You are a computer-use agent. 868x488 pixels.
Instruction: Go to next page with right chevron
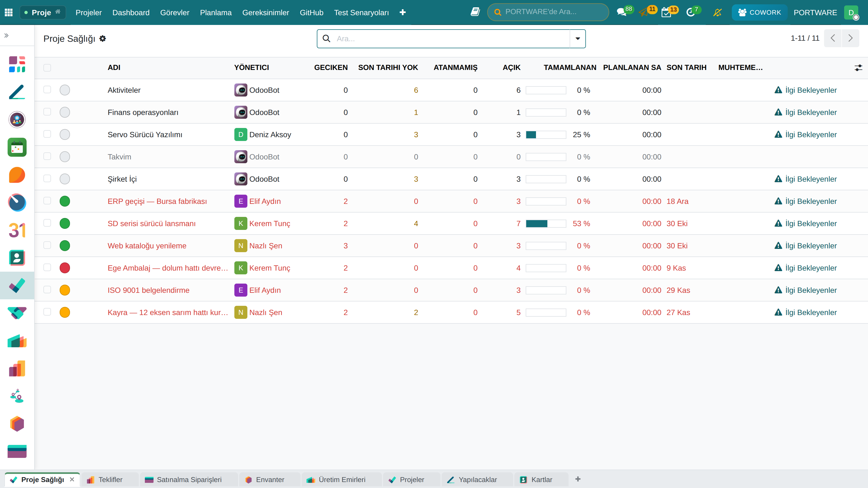pos(850,38)
